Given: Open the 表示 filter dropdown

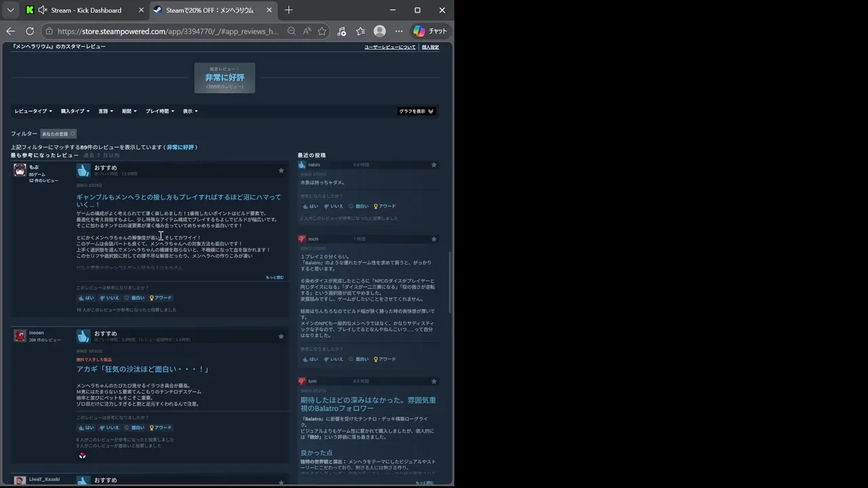Looking at the screenshot, I should [x=190, y=111].
